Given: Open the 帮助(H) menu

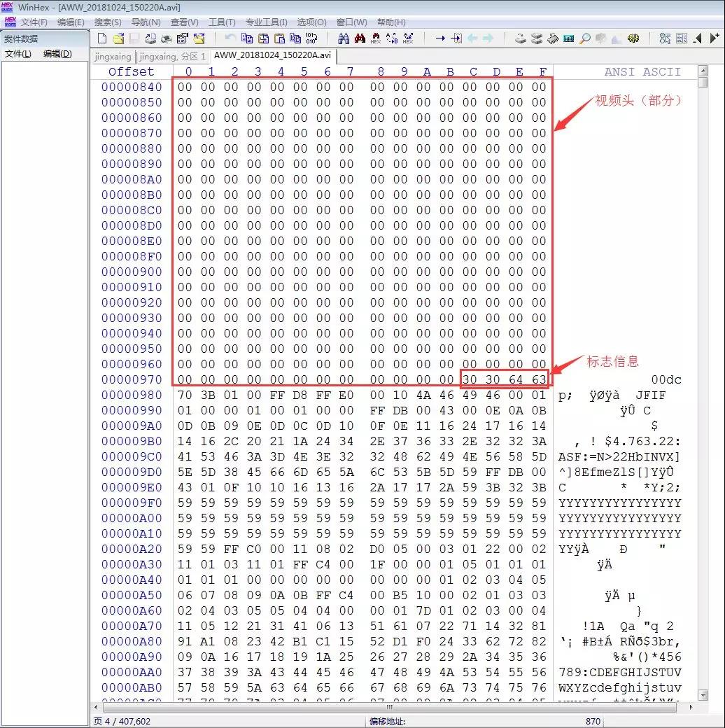Looking at the screenshot, I should pos(391,22).
